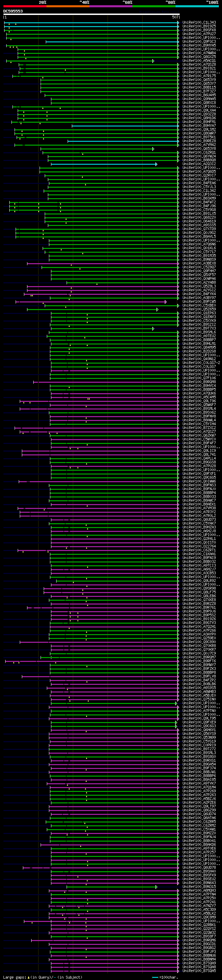Click the label UniRef100_A5BZJ6
222x980 pixels.
tap(199, 799)
